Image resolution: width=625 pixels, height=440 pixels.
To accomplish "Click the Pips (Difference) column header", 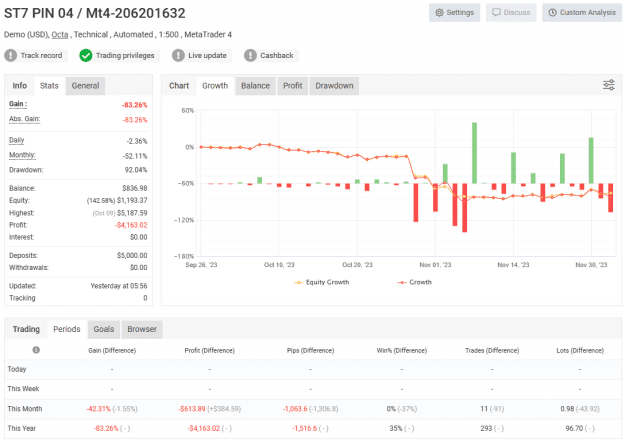I will pos(311,350).
